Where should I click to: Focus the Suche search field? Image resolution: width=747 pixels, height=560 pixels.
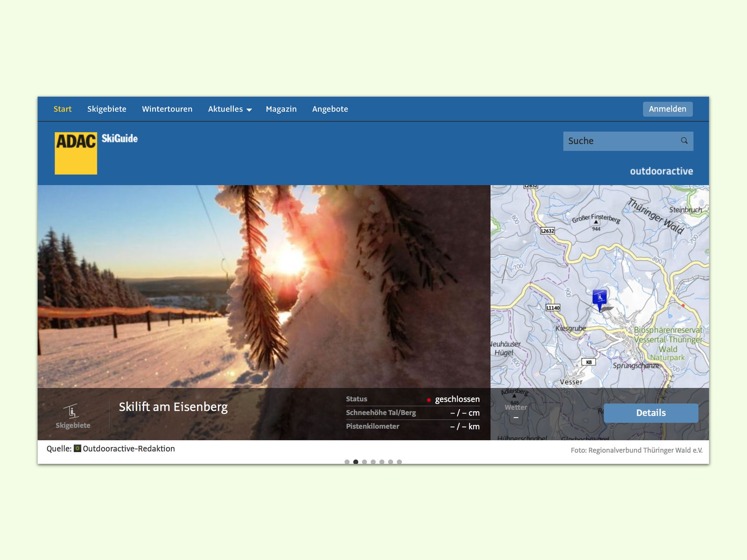coord(628,141)
